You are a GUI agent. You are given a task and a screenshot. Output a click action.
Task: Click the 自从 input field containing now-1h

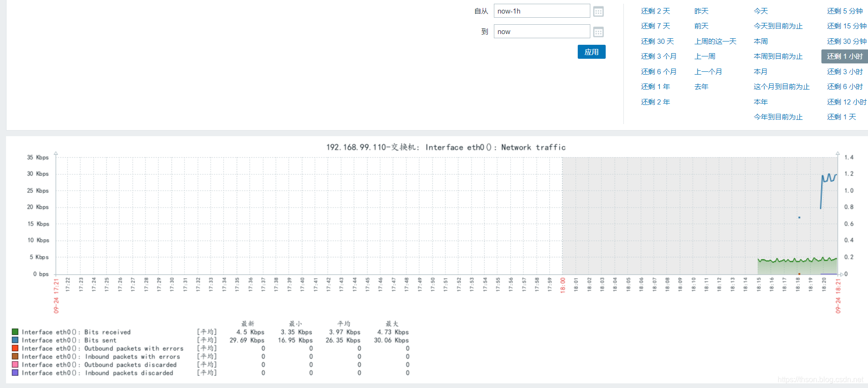coord(542,11)
